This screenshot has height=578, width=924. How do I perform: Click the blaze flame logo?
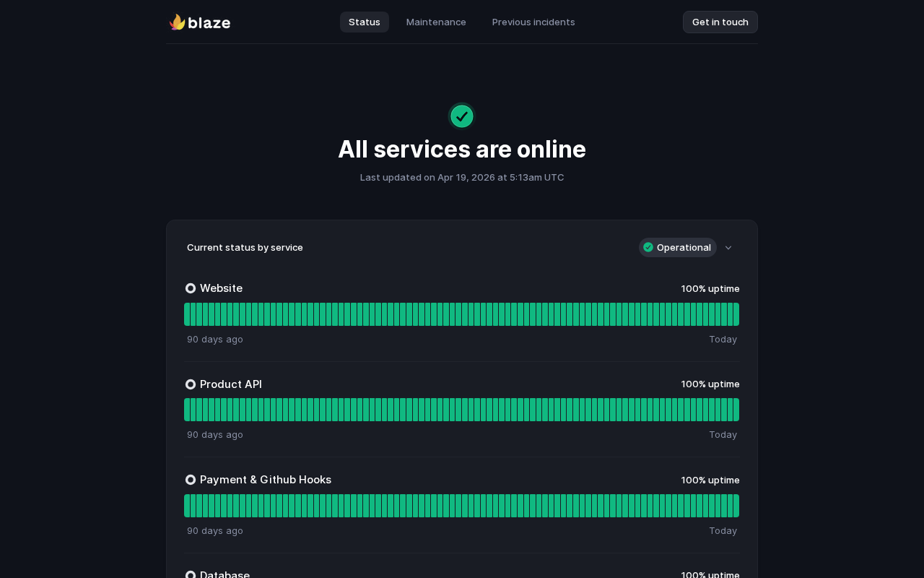click(177, 22)
